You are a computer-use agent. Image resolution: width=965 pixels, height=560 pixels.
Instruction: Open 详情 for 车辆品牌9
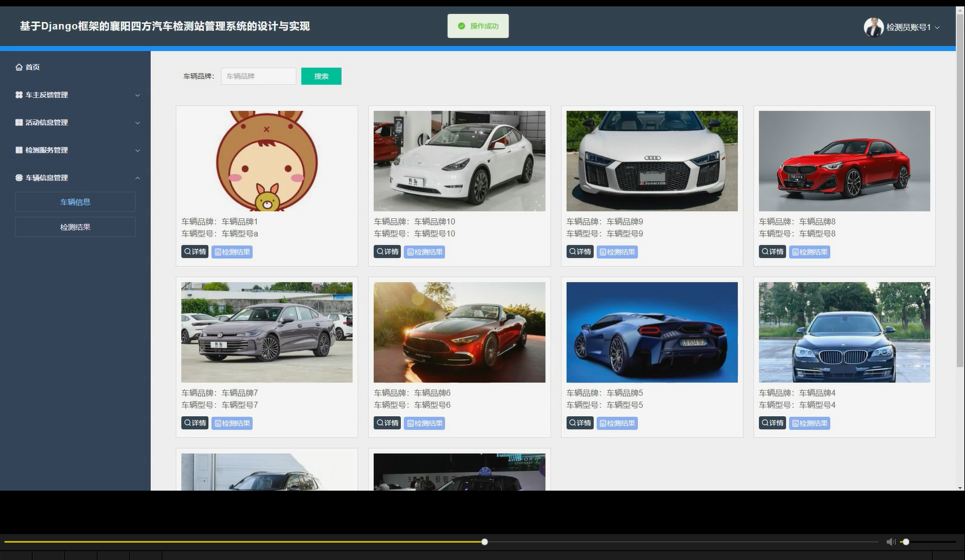[x=580, y=252]
